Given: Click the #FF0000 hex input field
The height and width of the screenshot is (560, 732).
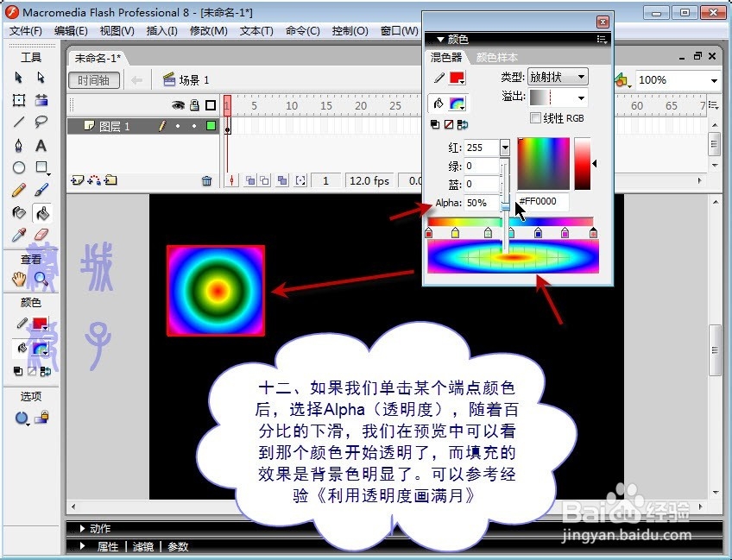Looking at the screenshot, I should (541, 202).
